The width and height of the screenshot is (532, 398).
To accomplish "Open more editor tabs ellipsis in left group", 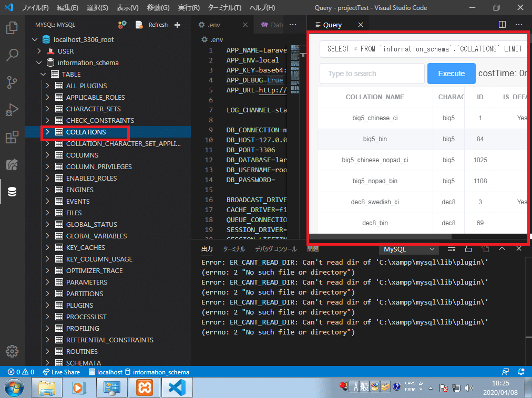I will [293, 25].
